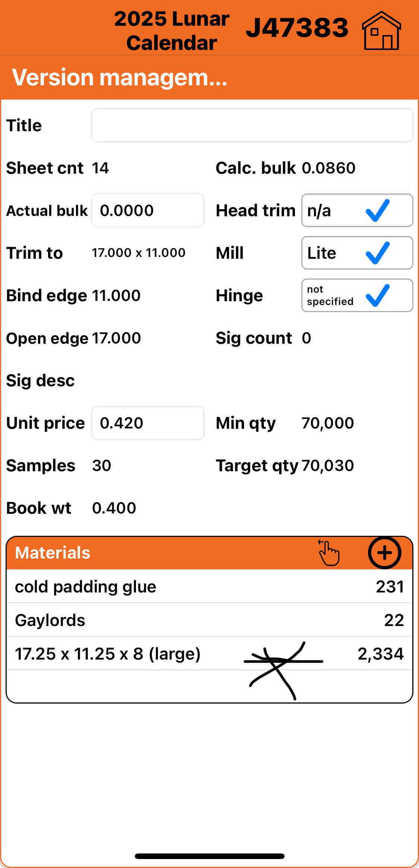Viewport: 419px width, 868px height.
Task: Tap the bottom home indicator bar
Action: pyautogui.click(x=209, y=856)
